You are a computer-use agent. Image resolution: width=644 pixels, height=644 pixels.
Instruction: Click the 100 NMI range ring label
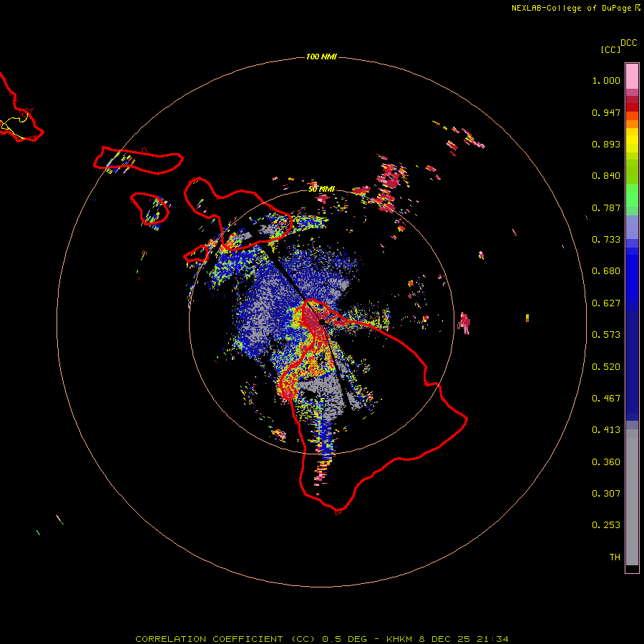321,57
